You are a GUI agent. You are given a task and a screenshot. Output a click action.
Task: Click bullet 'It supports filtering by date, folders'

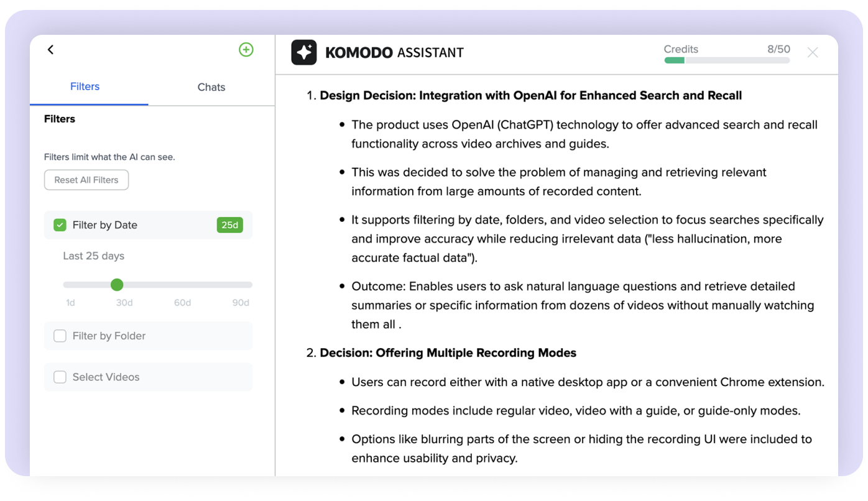pyautogui.click(x=588, y=239)
